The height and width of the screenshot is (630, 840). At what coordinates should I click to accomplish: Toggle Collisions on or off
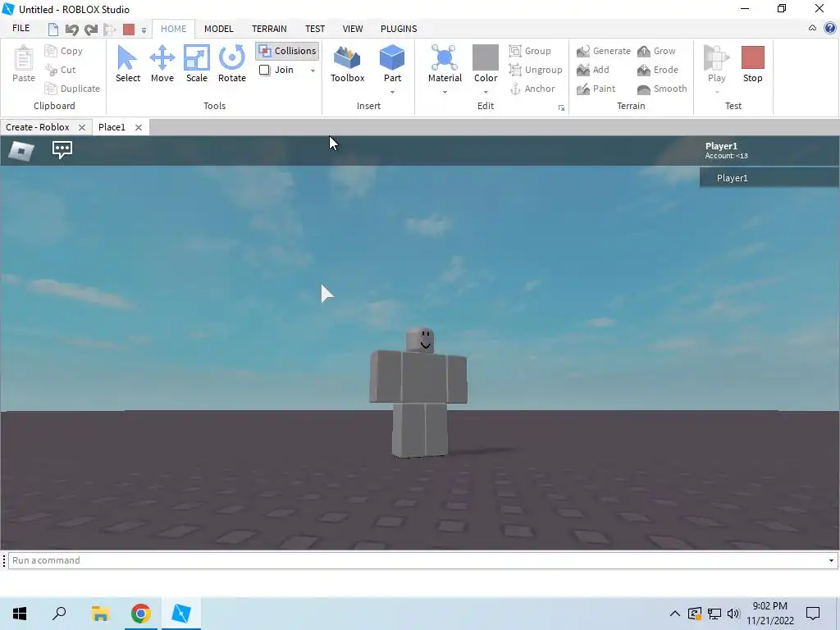tap(288, 51)
